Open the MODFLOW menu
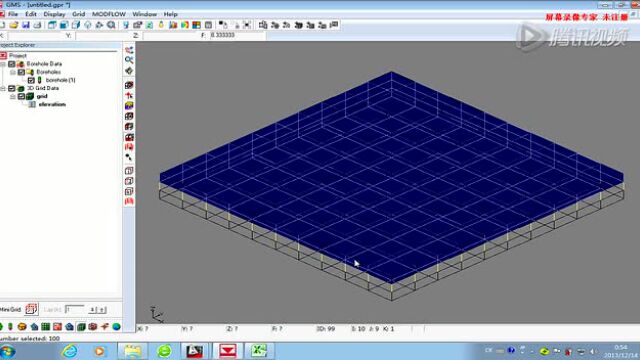 [109, 14]
